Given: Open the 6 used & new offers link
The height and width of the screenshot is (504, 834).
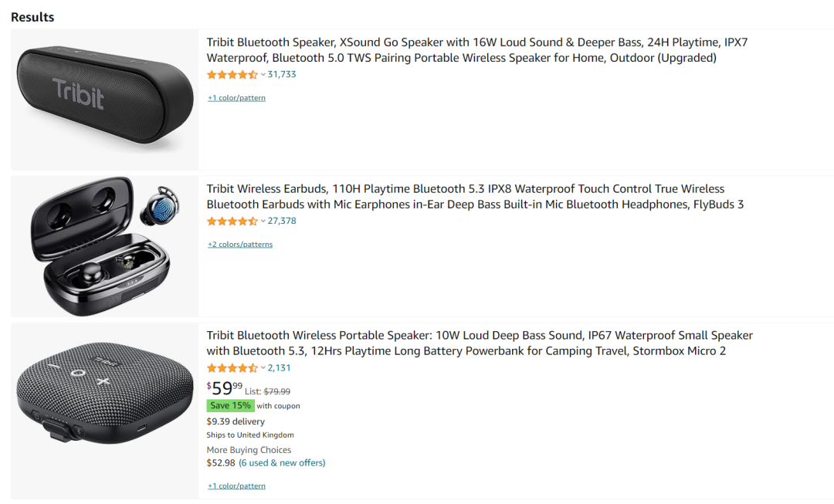Looking at the screenshot, I should click(282, 463).
